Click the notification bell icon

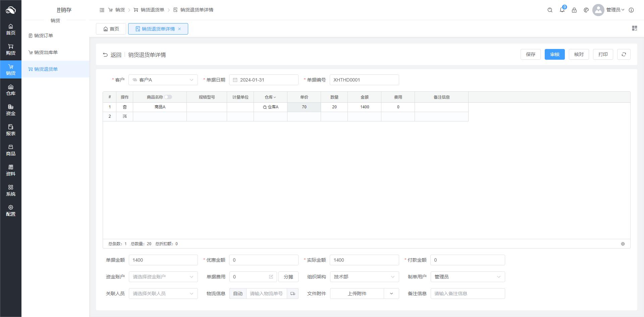tap(562, 10)
